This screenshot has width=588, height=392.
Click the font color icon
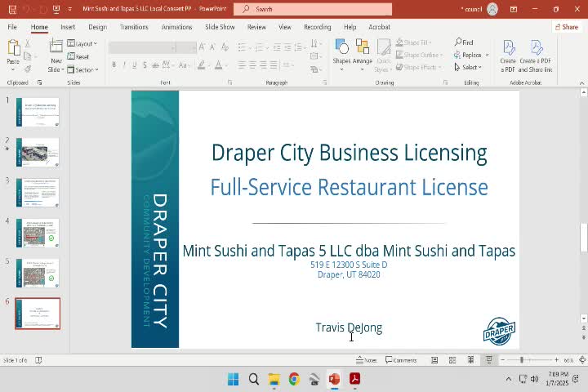tap(219, 65)
